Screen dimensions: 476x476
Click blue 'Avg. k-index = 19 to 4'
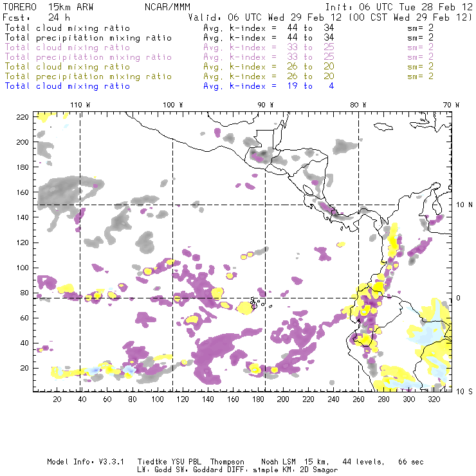click(269, 86)
